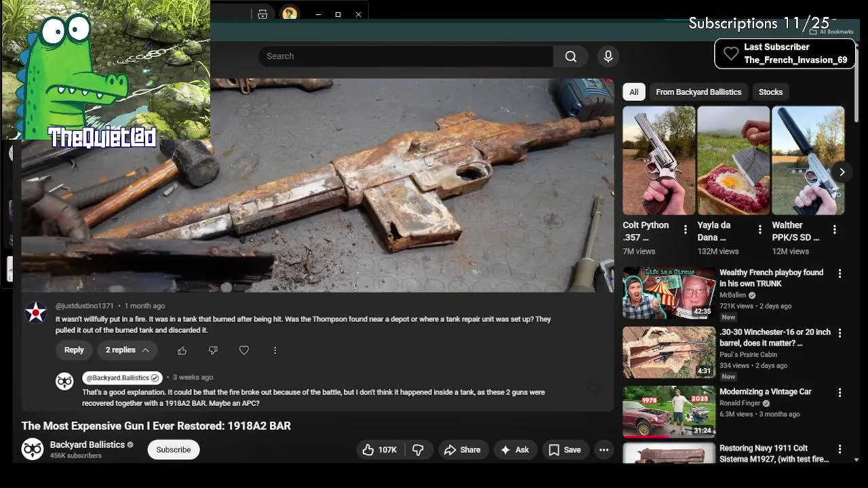Open Paul's Prairie Cabin channel

pyautogui.click(x=749, y=354)
